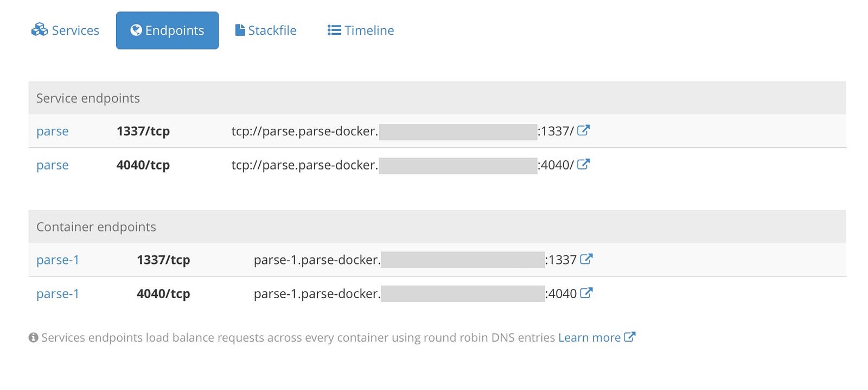This screenshot has width=868, height=390.
Task: Switch to the Timeline tab
Action: tap(361, 30)
